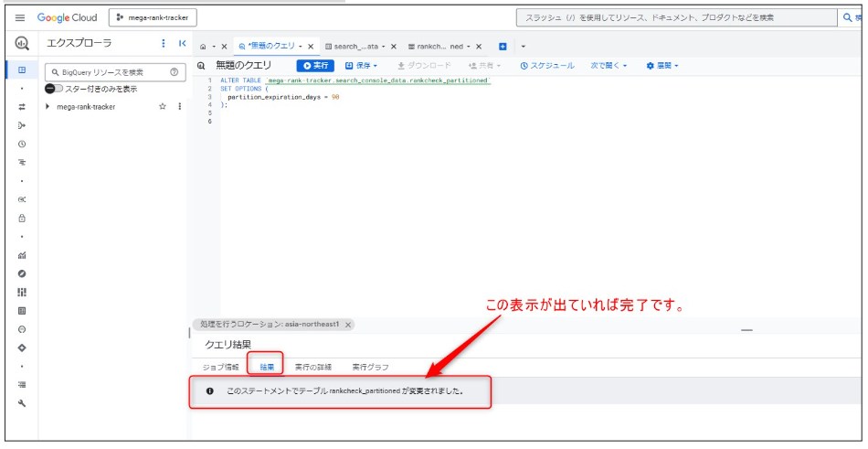This screenshot has height=449, width=868.
Task: Collapse the Explorer panel
Action: (182, 43)
